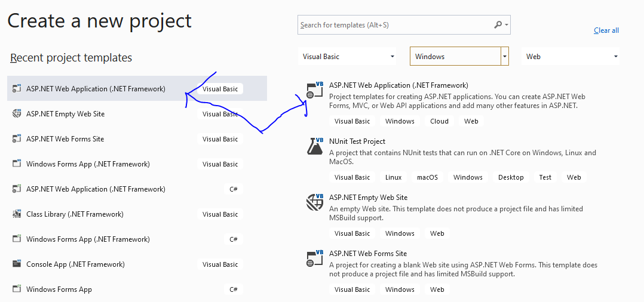Click the search magnifier icon in the templates box
644x302 pixels.
coord(498,25)
